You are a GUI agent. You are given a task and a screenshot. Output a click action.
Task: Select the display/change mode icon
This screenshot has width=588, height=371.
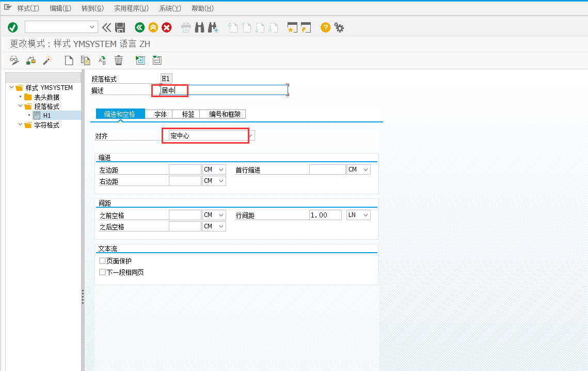click(x=14, y=60)
